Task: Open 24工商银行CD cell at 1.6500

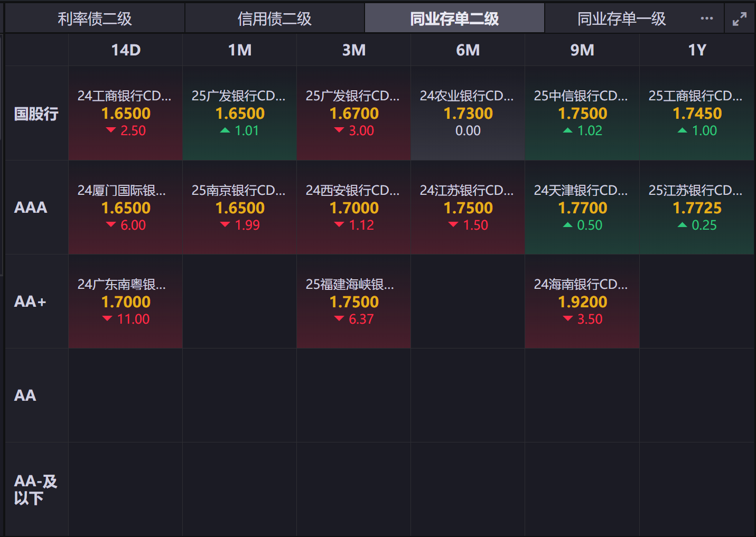Action: [126, 114]
